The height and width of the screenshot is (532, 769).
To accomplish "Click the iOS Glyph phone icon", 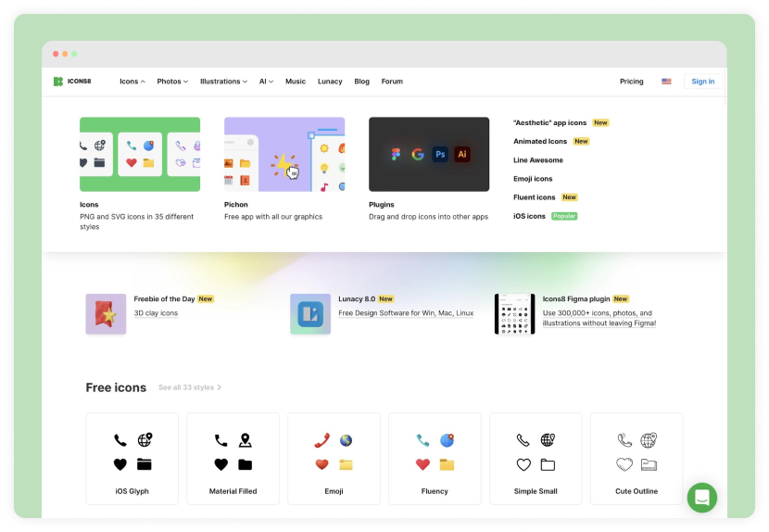I will coord(120,440).
